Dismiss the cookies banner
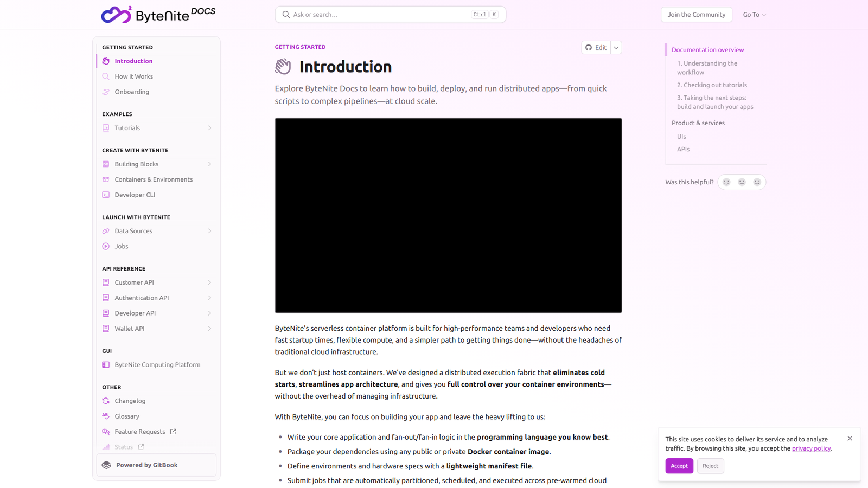The width and height of the screenshot is (868, 488). pyautogui.click(x=850, y=438)
